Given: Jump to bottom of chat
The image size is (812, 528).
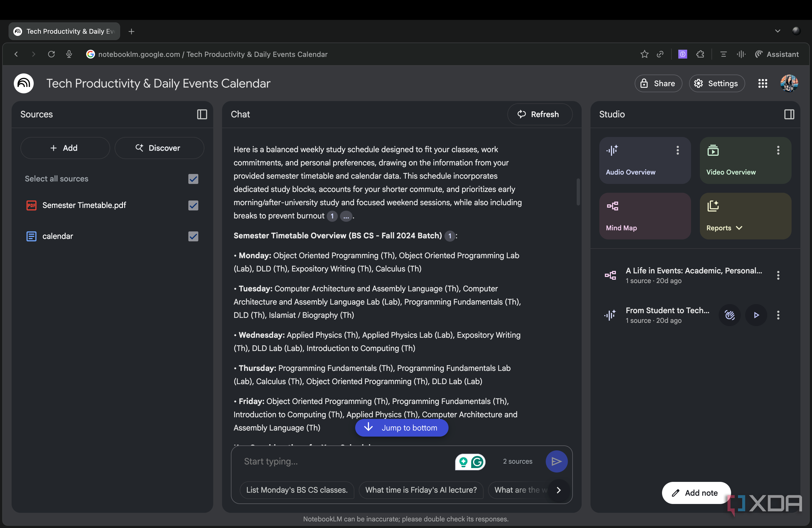Looking at the screenshot, I should [x=402, y=428].
